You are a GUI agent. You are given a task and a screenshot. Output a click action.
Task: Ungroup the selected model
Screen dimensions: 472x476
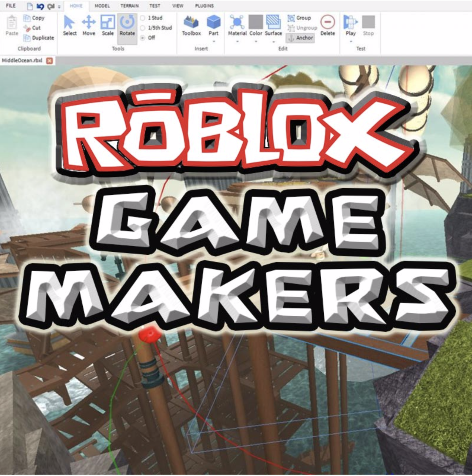click(x=302, y=28)
